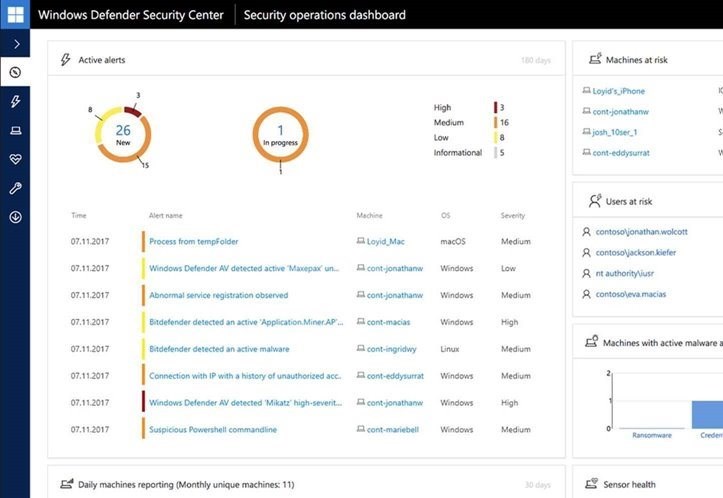Open alert Bitdefender detected 'Application.Miner.AP'

click(x=246, y=322)
